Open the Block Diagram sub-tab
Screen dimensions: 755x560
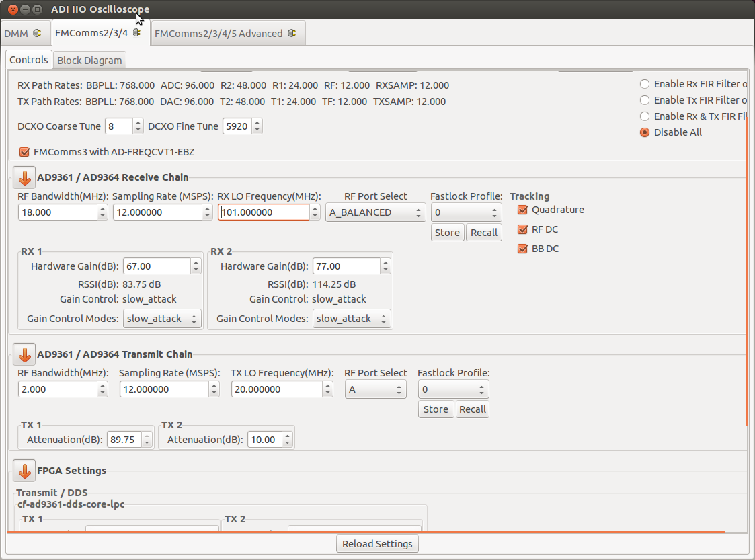coord(89,61)
